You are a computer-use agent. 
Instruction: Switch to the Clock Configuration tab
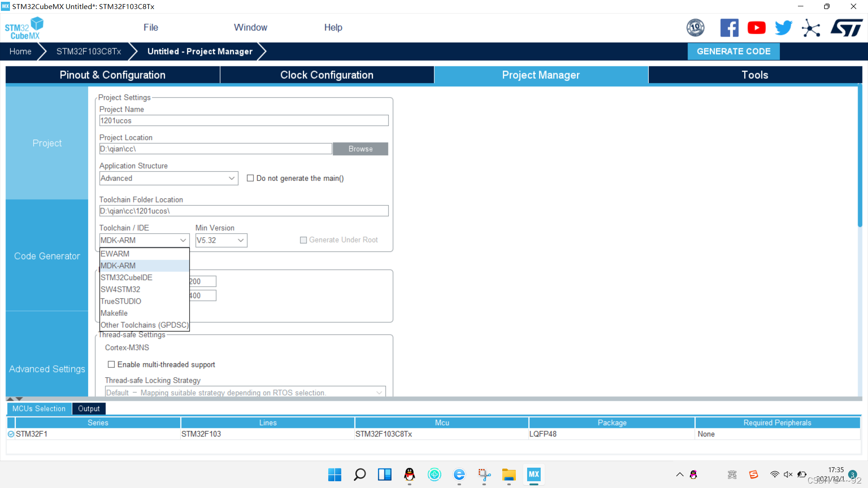tap(326, 75)
